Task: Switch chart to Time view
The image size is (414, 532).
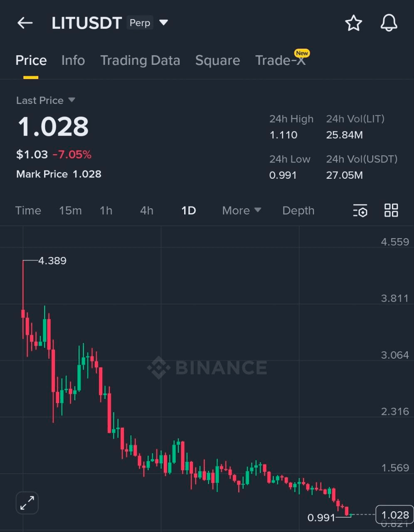Action: (28, 211)
